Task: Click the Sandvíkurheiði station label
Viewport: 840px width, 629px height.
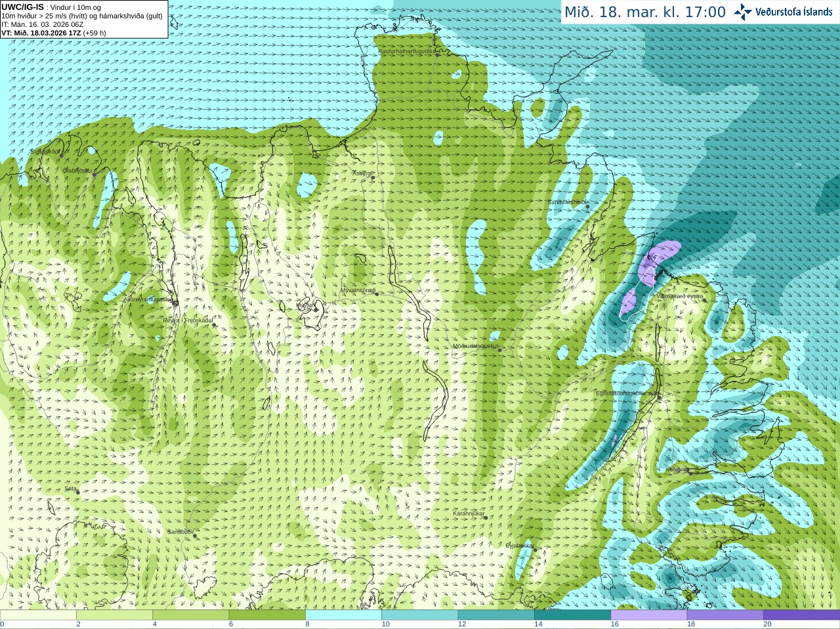Action: [567, 202]
